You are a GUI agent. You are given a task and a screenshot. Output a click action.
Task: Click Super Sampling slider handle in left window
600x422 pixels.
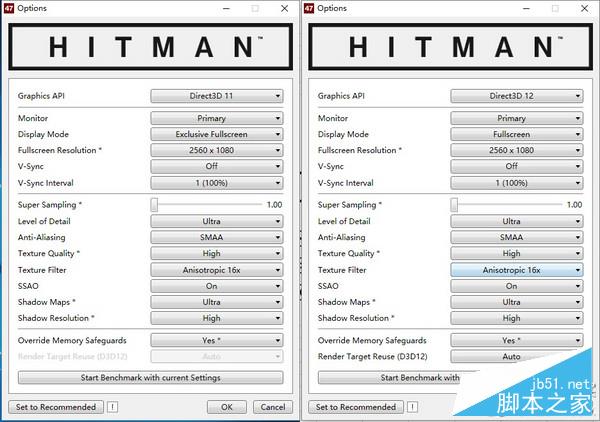coord(154,205)
